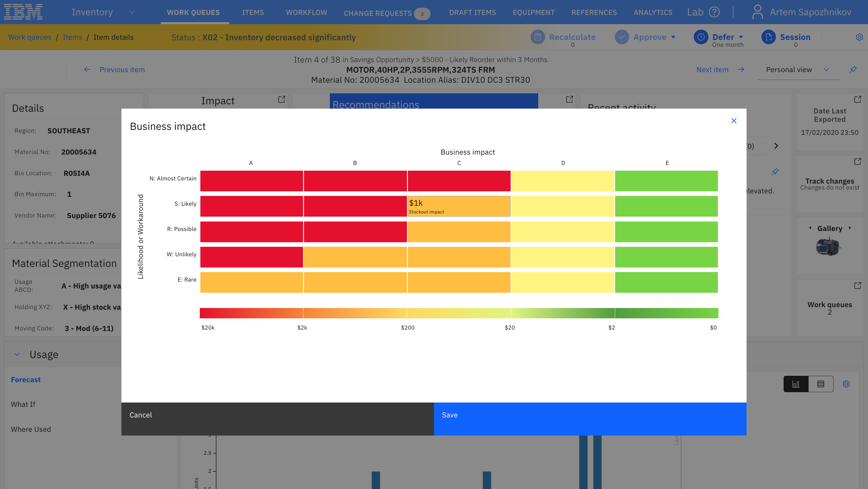Pop out the Track changes card
Image resolution: width=868 pixels, height=489 pixels.
[857, 161]
